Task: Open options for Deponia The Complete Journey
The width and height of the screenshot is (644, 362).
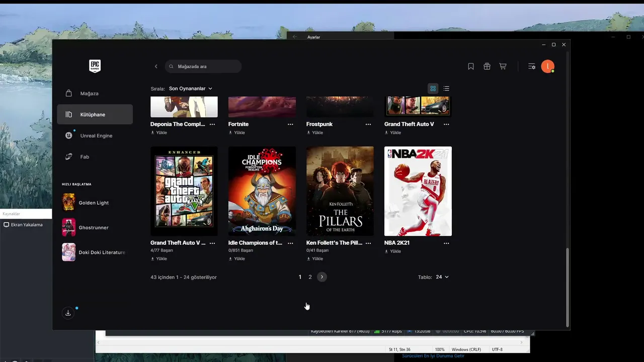Action: pyautogui.click(x=212, y=124)
